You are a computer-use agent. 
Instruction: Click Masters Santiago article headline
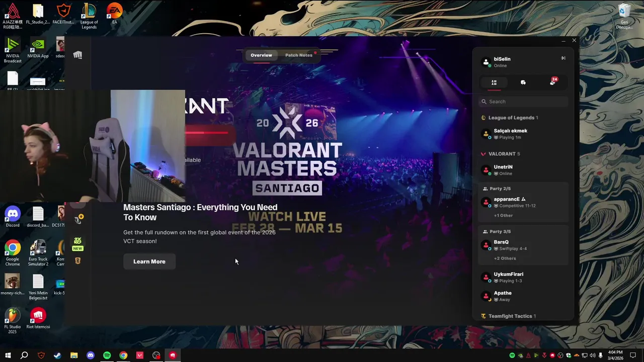[200, 212]
